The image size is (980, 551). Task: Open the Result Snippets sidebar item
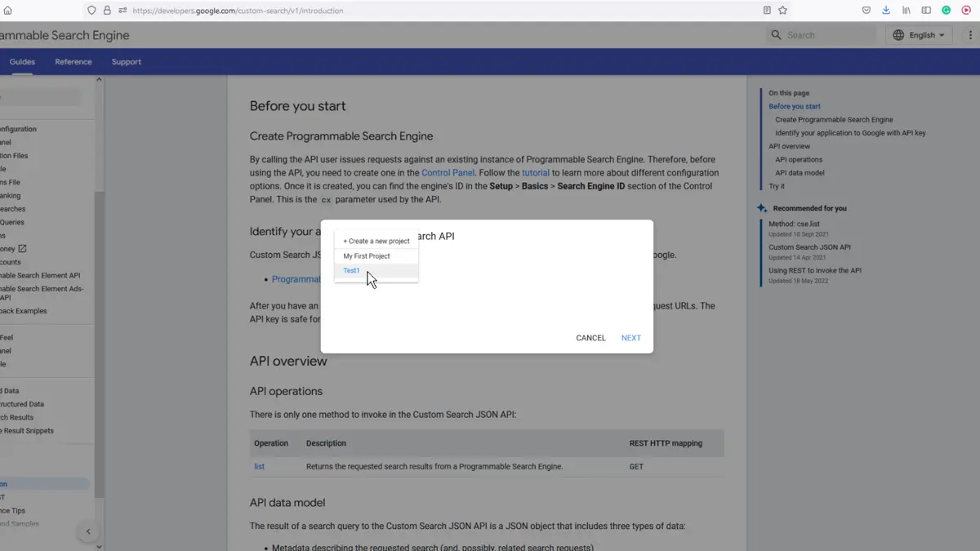pos(27,431)
